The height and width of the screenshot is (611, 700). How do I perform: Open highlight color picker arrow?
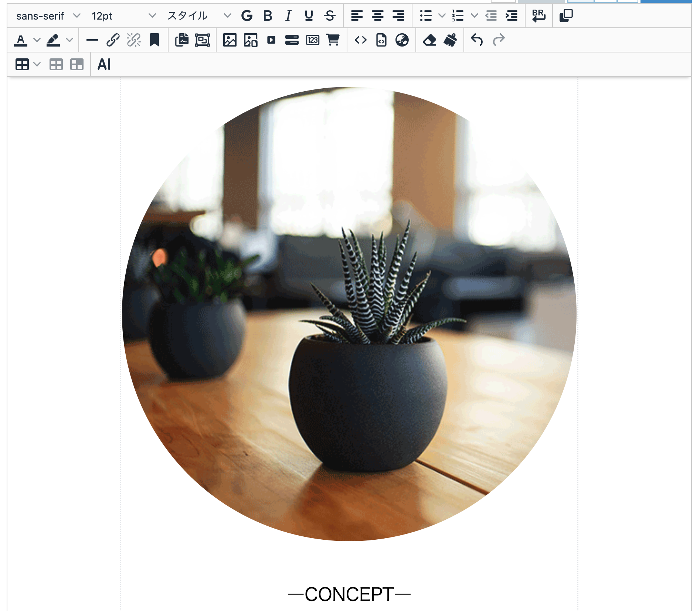point(69,40)
